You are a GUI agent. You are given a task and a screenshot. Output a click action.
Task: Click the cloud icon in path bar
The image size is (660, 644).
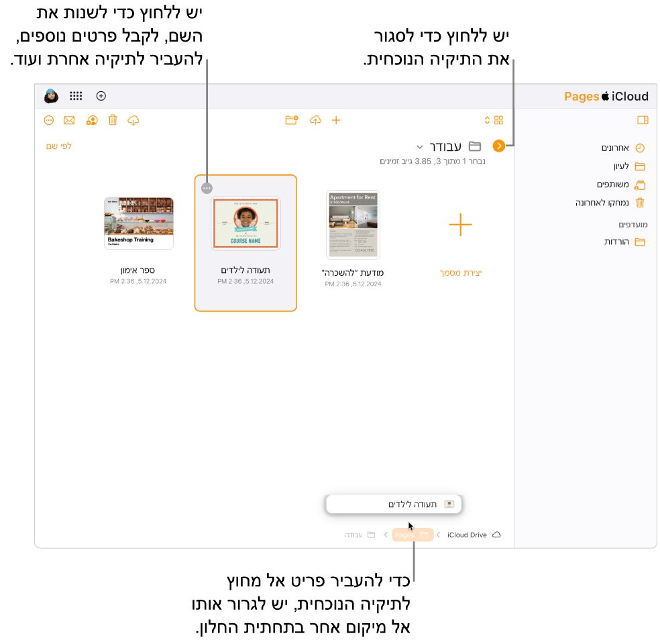(497, 535)
